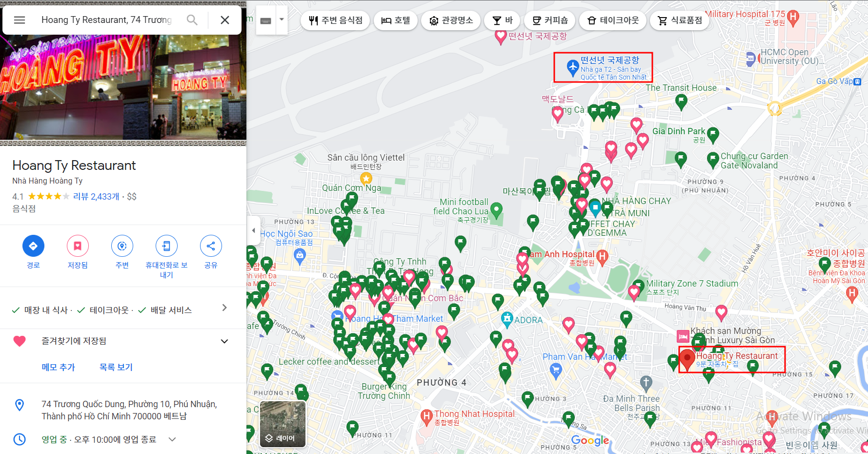Click the red Hoang Ty Restaurant map pin
The image size is (868, 454).
[x=687, y=360]
